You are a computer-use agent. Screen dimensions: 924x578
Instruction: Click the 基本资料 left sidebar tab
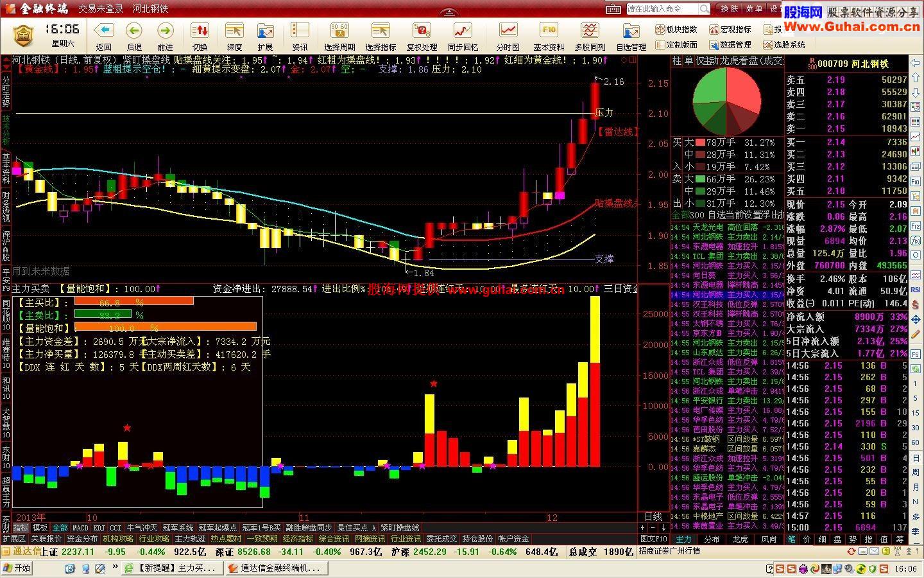[6, 169]
